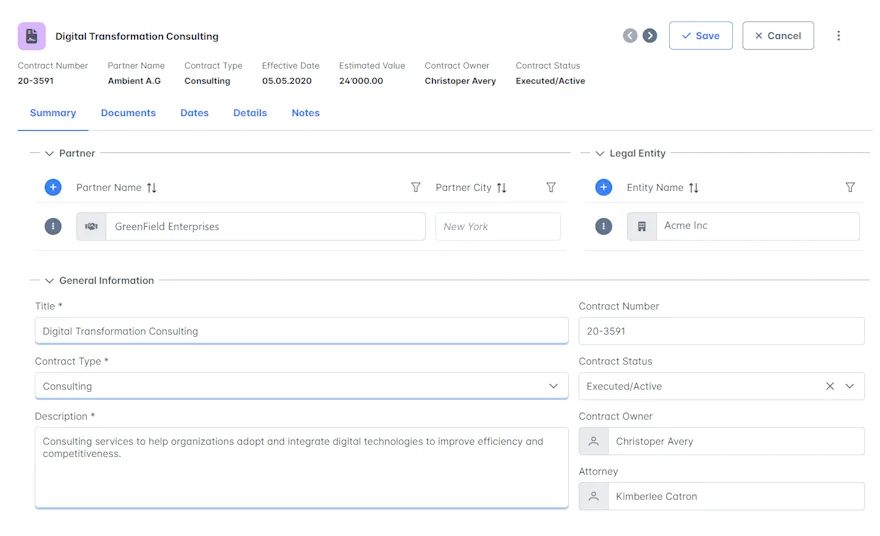Open the Contract Status dropdown arrow
This screenshot has width=880, height=536.
click(x=850, y=386)
